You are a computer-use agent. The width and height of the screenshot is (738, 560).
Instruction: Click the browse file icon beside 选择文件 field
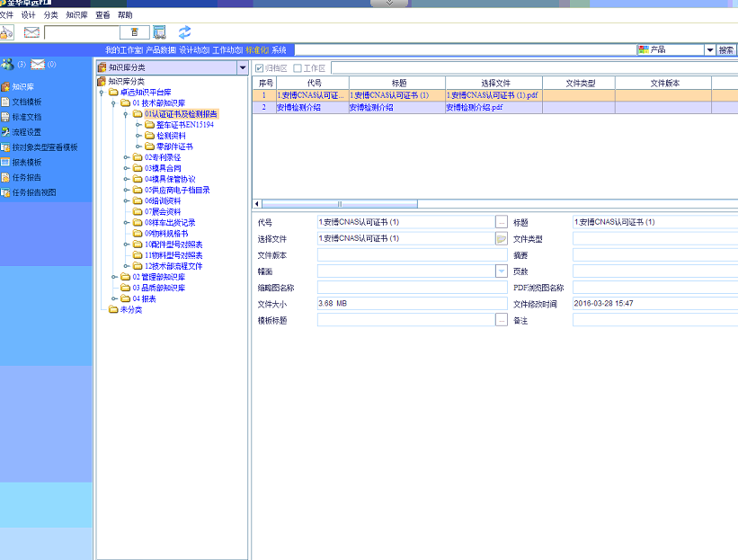(502, 238)
